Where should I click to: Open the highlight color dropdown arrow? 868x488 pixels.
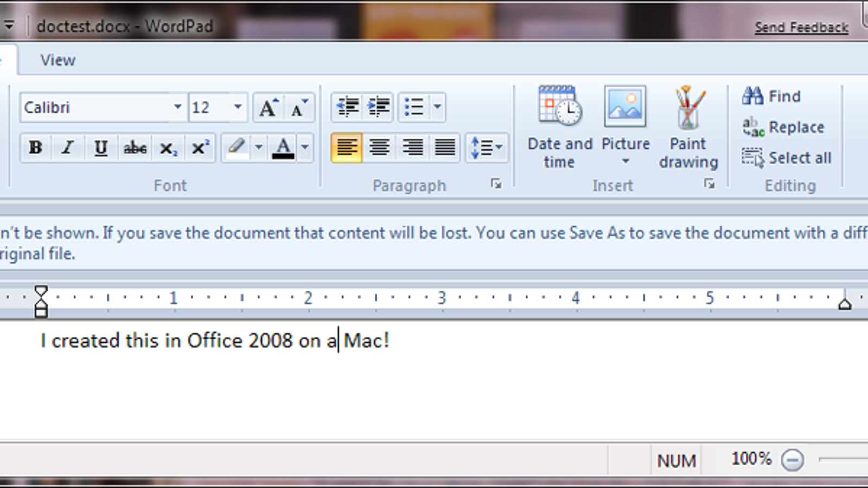(x=259, y=147)
